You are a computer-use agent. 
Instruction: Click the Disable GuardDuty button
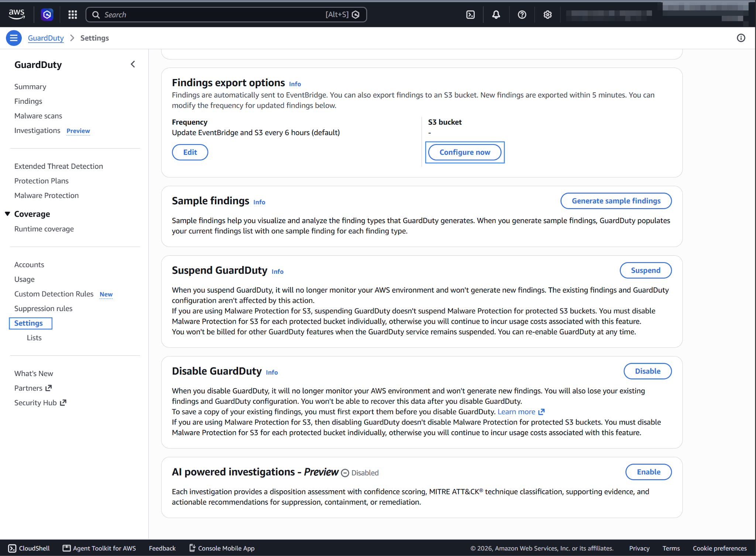click(x=648, y=371)
